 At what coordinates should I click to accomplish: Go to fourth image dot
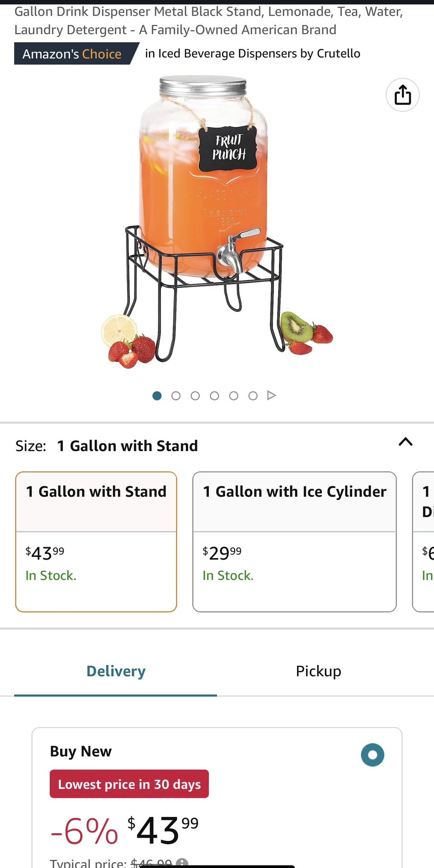point(214,396)
